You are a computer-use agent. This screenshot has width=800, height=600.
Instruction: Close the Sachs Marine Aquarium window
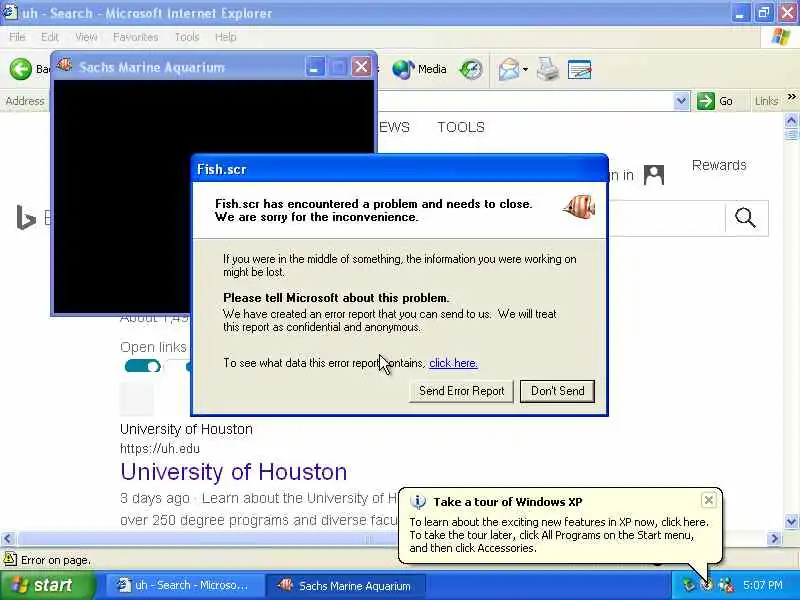click(x=362, y=67)
